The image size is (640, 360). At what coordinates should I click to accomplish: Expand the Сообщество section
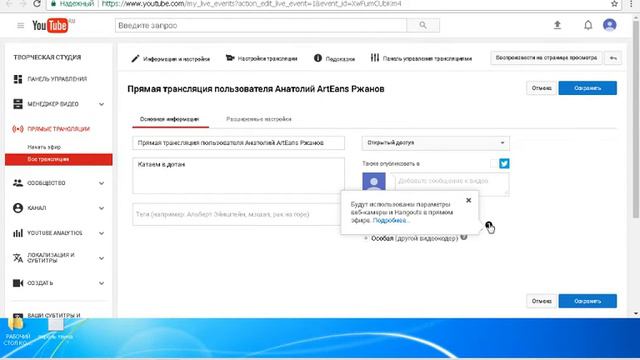[x=101, y=183]
